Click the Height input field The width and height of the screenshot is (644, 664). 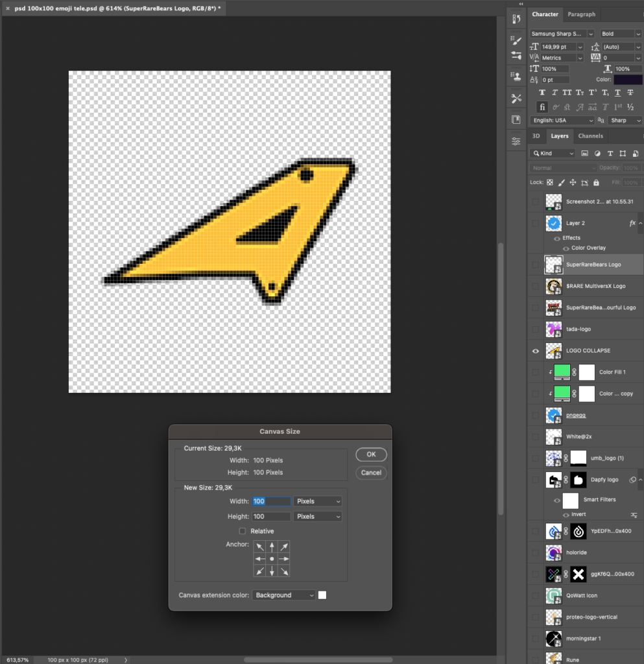(271, 517)
